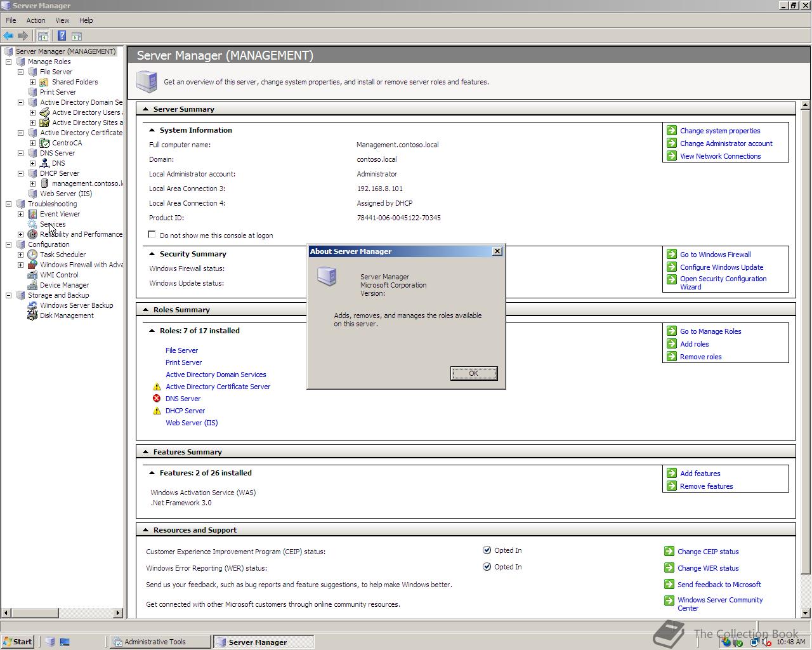This screenshot has width=812, height=650.
Task: Click the Remove roles link
Action: point(701,357)
